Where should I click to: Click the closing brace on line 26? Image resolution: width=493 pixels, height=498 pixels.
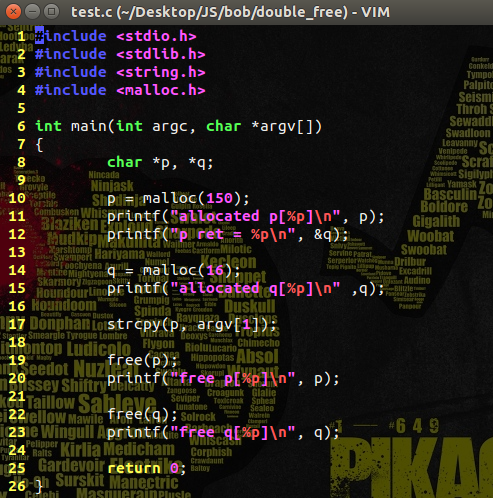coord(39,487)
